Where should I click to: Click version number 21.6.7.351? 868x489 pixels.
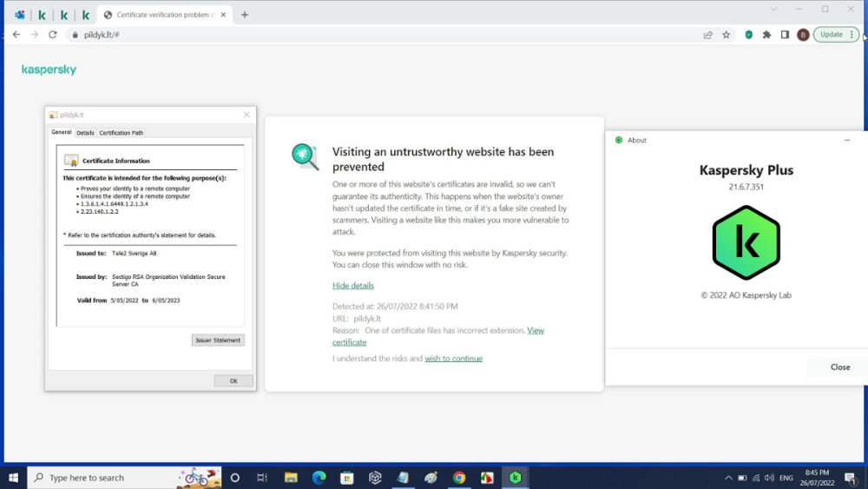[x=746, y=188]
